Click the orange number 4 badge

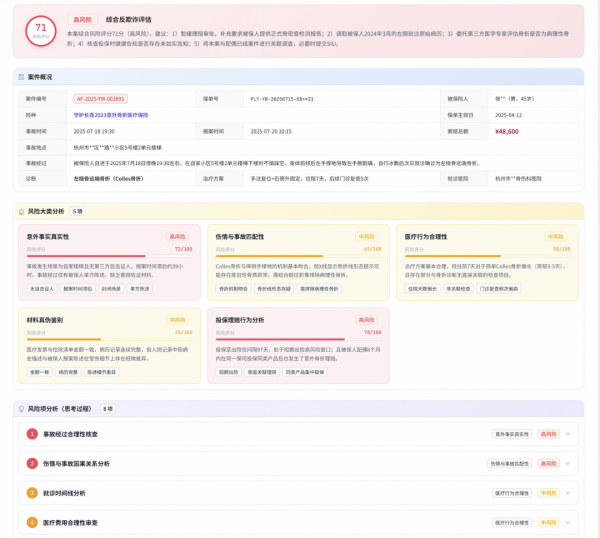[x=32, y=522]
